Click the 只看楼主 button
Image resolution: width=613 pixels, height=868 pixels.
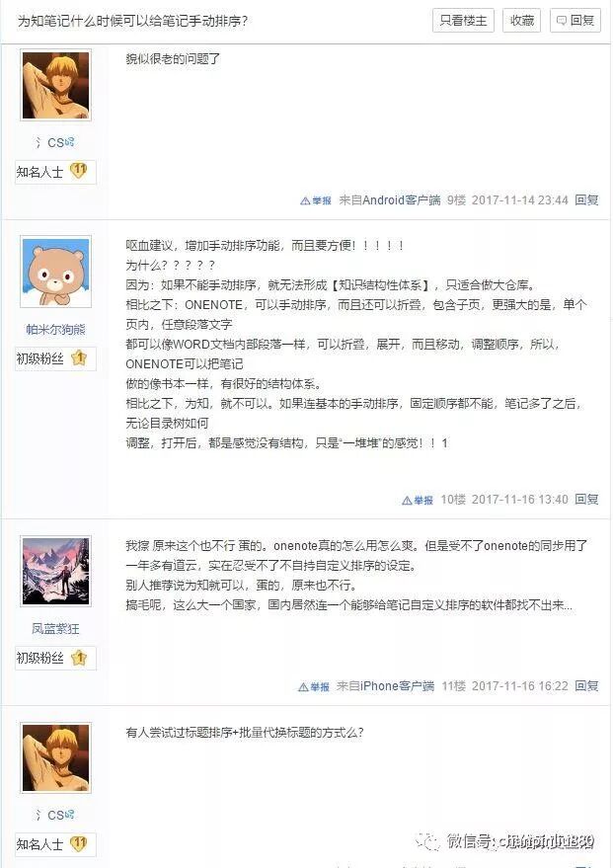point(463,21)
